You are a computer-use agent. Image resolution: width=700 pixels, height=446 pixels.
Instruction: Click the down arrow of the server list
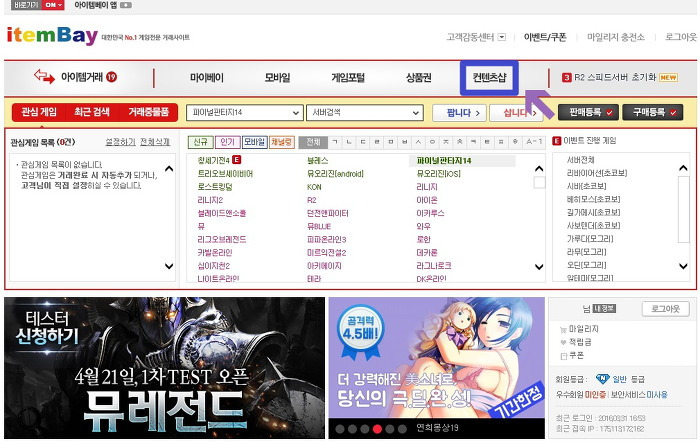(x=683, y=266)
